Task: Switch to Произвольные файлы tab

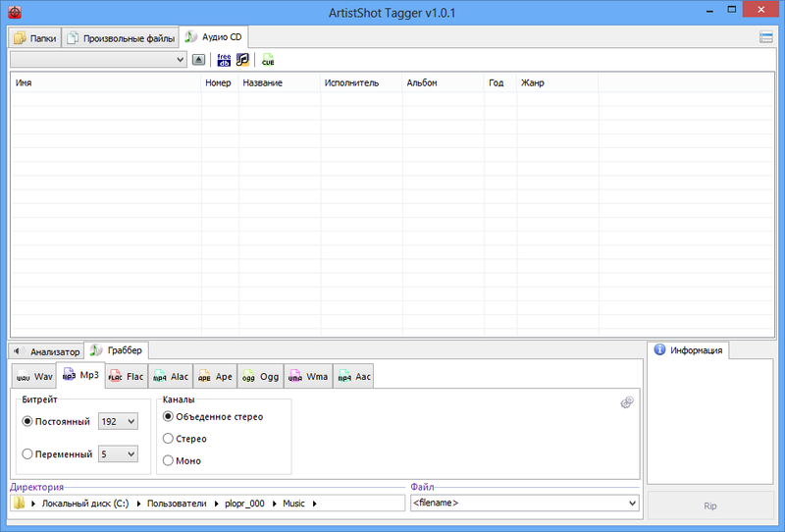Action: (x=121, y=38)
